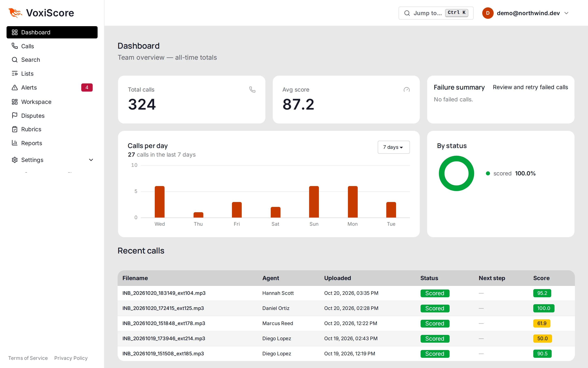Click the Calls phone icon in sidebar
Viewport: 588px width, 368px height.
(14, 46)
